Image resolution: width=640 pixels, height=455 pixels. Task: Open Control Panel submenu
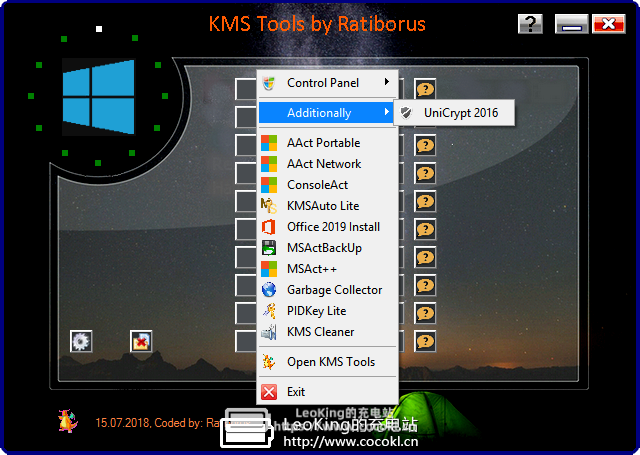click(328, 83)
